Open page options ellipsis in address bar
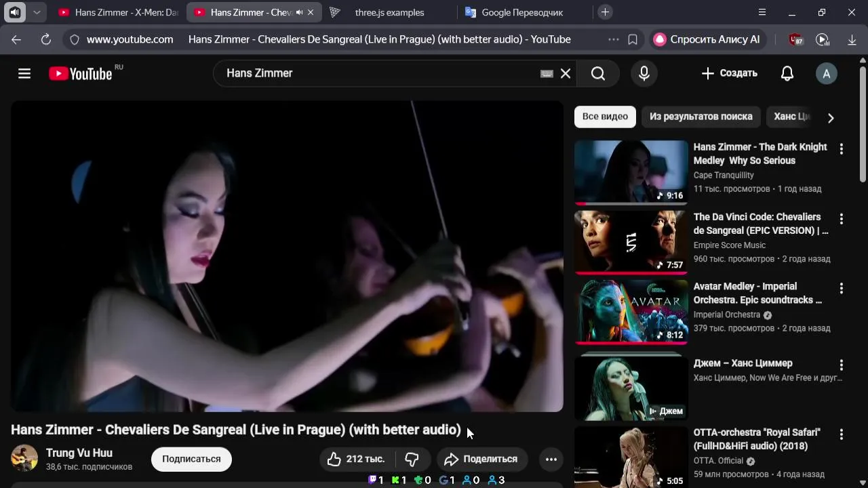 [x=613, y=39]
